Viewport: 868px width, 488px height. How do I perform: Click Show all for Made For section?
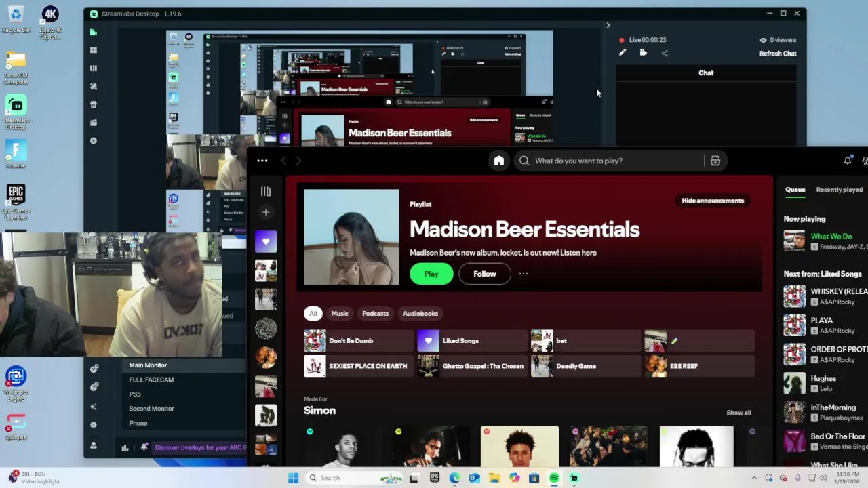[x=738, y=413]
